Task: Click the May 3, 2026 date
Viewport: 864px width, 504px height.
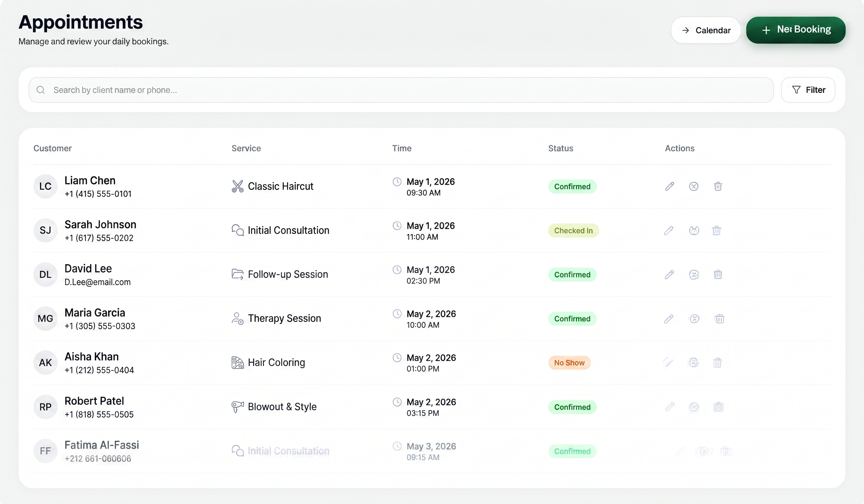Action: 431,446
